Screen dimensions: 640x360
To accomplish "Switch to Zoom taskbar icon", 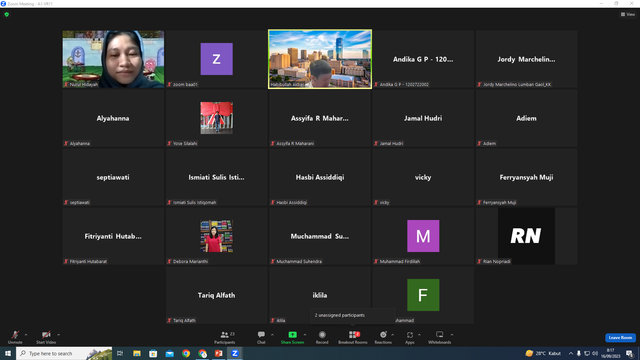I will (235, 353).
